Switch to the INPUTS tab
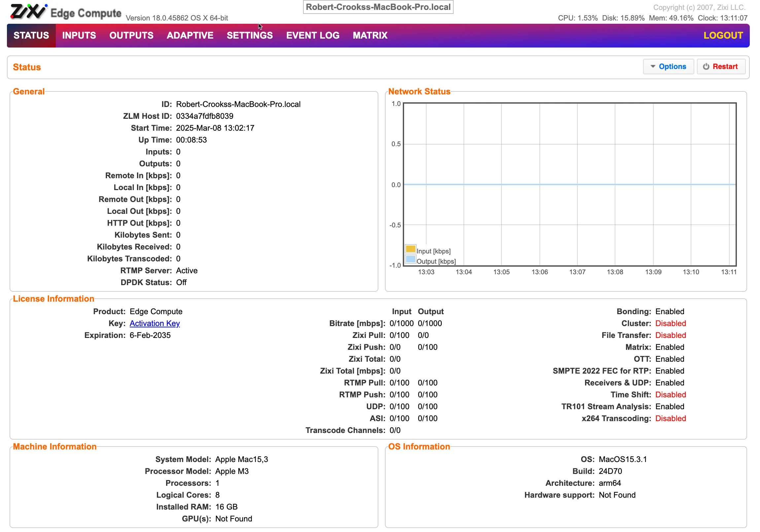Image resolution: width=760 pixels, height=532 pixels. [x=80, y=36]
